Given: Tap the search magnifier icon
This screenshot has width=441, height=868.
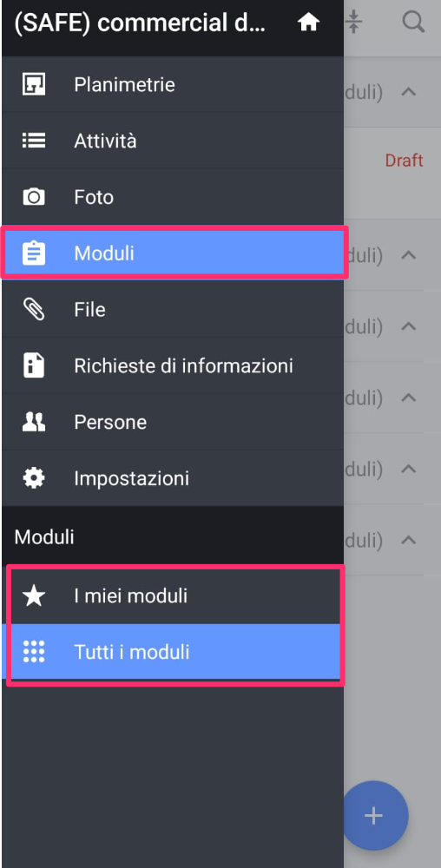Looking at the screenshot, I should (x=412, y=23).
